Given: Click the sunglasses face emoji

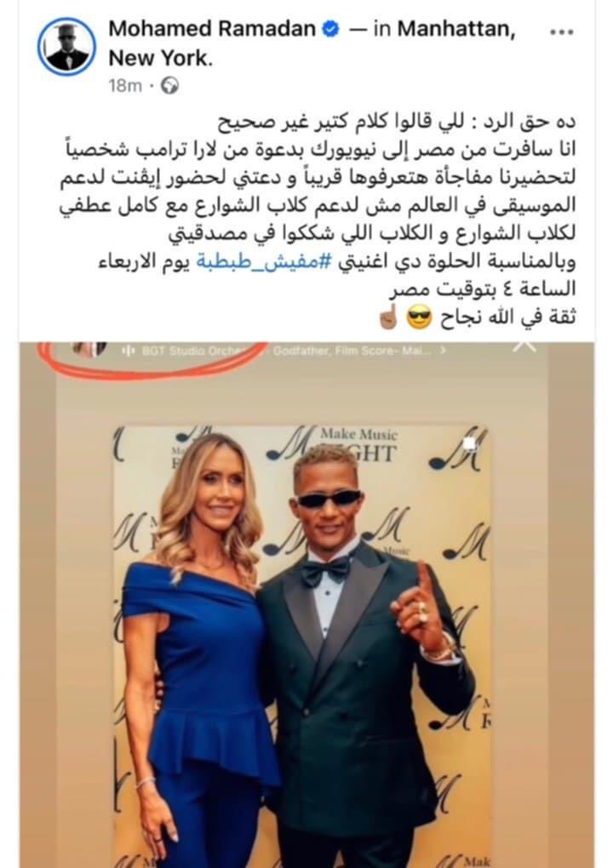Looking at the screenshot, I should (x=419, y=317).
